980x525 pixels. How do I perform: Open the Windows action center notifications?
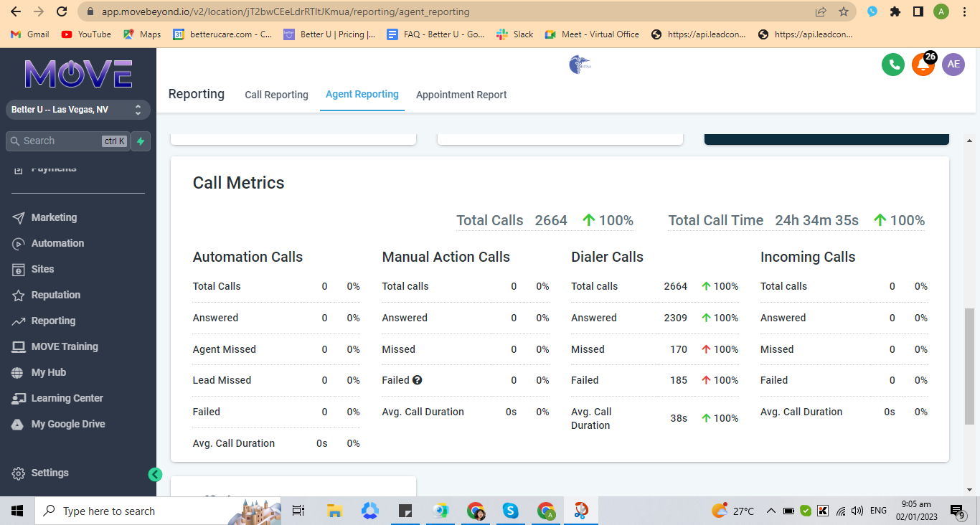pyautogui.click(x=958, y=511)
